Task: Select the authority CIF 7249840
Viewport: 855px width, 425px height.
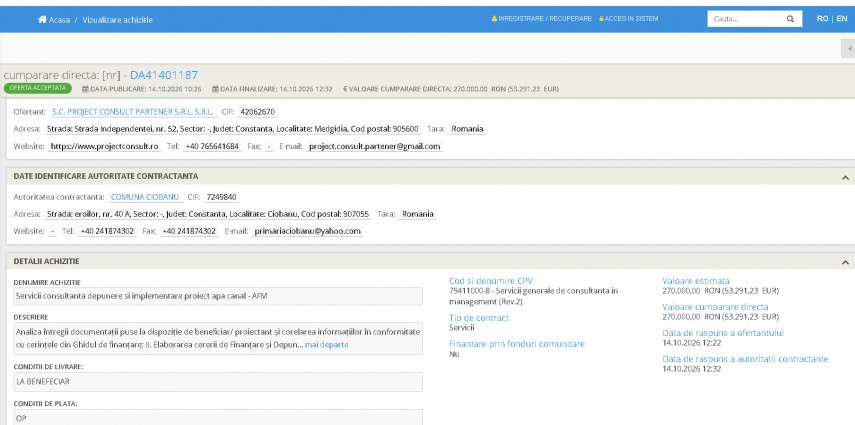Action: (x=222, y=197)
